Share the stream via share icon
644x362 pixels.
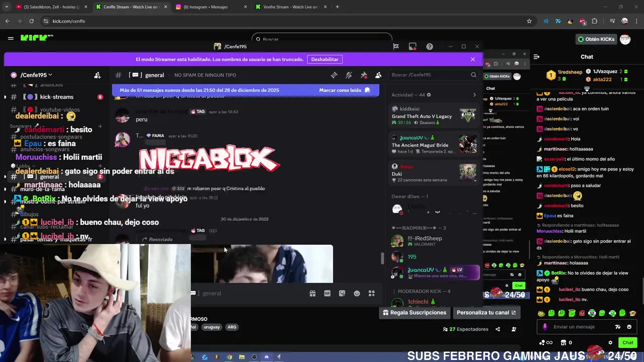[498, 329]
